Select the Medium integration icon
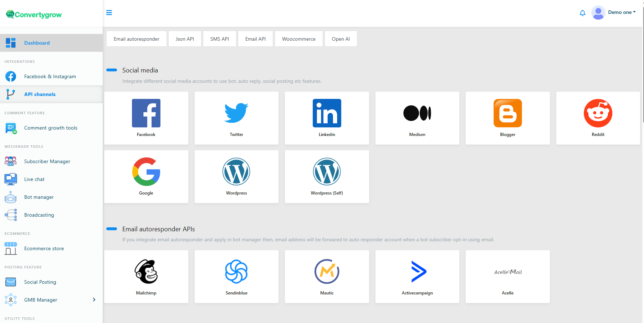This screenshot has height=323, width=644. [417, 113]
